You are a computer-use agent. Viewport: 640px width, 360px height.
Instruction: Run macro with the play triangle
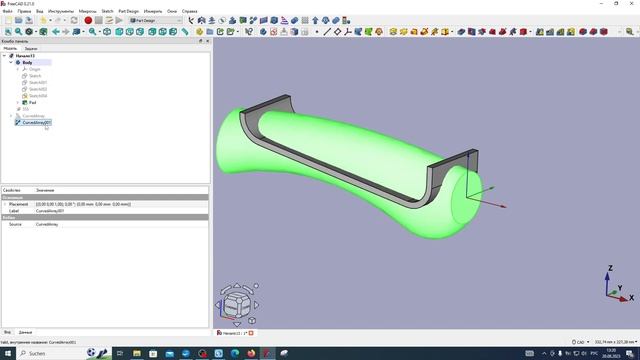coord(119,20)
